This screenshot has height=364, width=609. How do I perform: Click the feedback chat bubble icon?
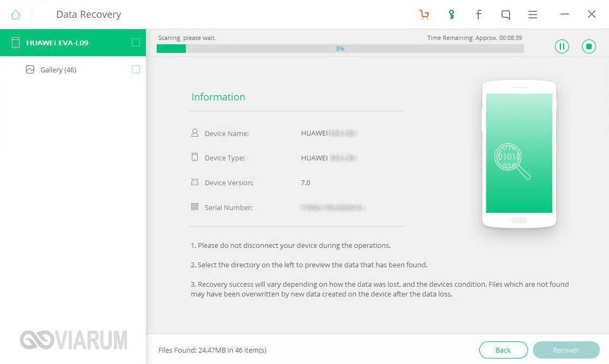[506, 15]
